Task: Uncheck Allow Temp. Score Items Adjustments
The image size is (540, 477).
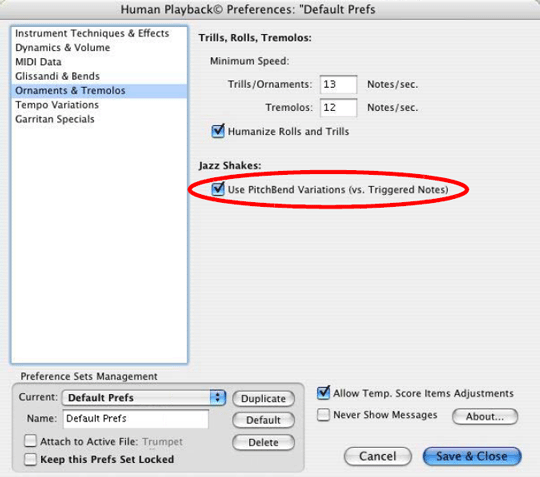Action: (323, 393)
